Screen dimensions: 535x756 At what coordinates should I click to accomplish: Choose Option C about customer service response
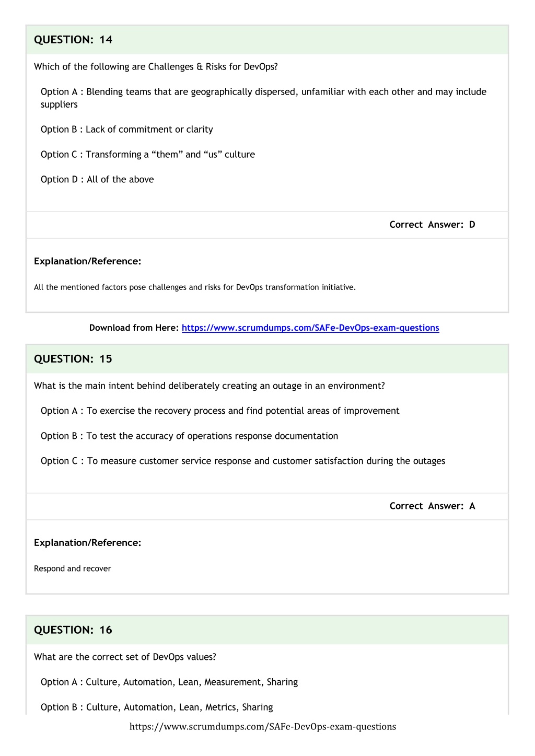[x=243, y=461]
